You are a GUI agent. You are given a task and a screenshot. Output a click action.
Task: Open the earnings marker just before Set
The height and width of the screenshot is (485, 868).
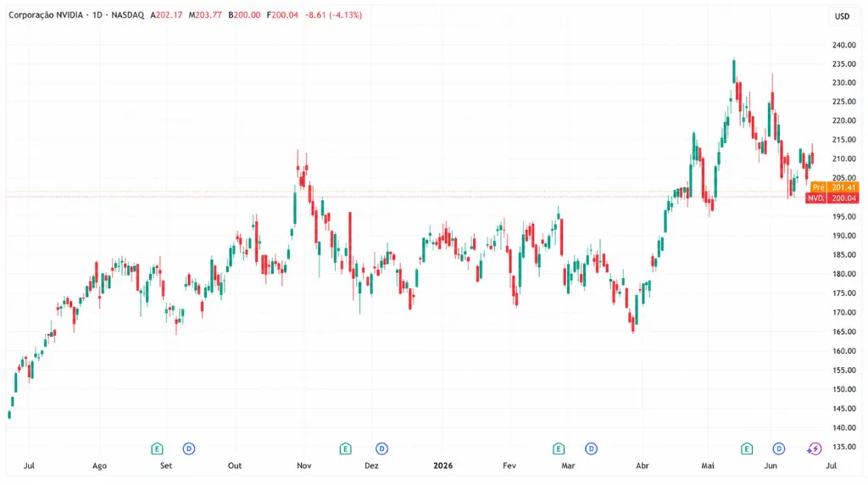click(157, 449)
